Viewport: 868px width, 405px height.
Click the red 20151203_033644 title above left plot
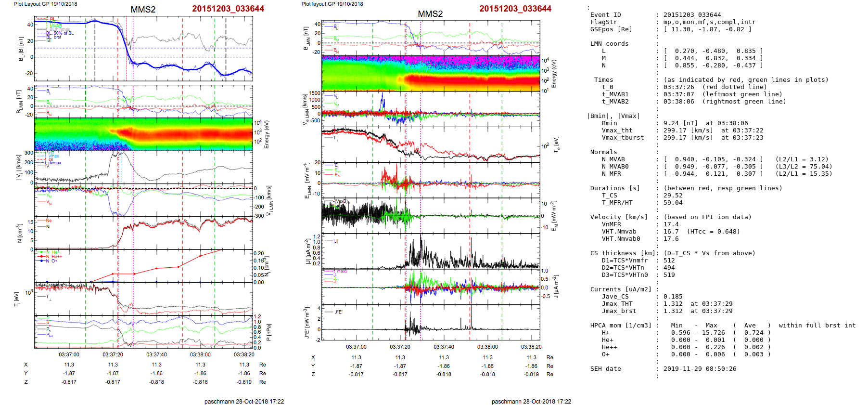[x=228, y=9]
